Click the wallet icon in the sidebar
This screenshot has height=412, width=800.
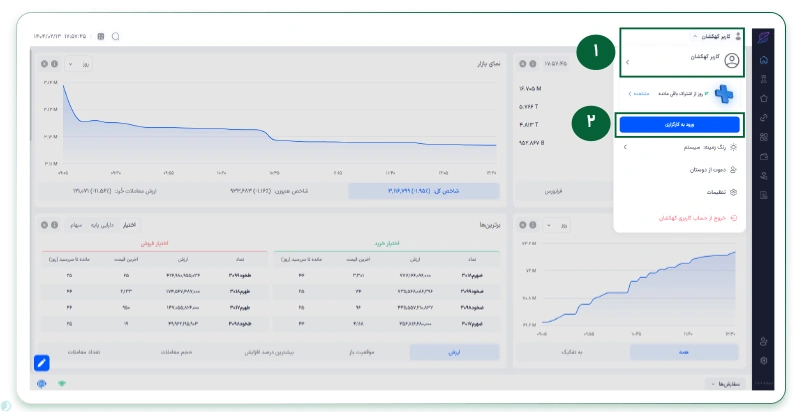pos(764,157)
